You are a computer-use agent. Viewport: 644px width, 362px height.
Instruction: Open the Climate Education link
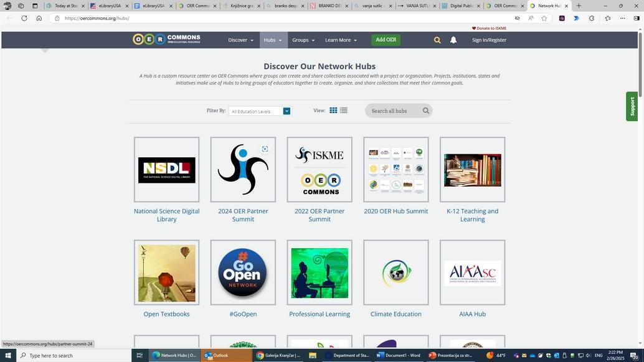[x=395, y=314]
